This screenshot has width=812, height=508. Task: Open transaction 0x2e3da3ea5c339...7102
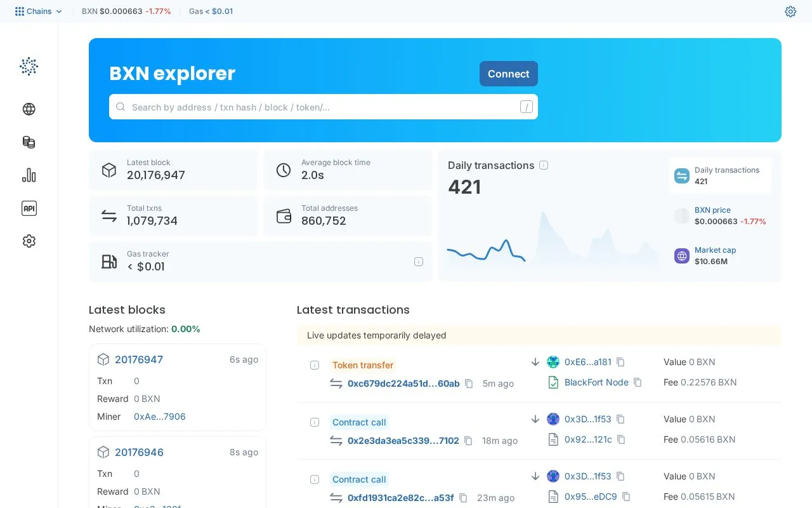click(403, 441)
